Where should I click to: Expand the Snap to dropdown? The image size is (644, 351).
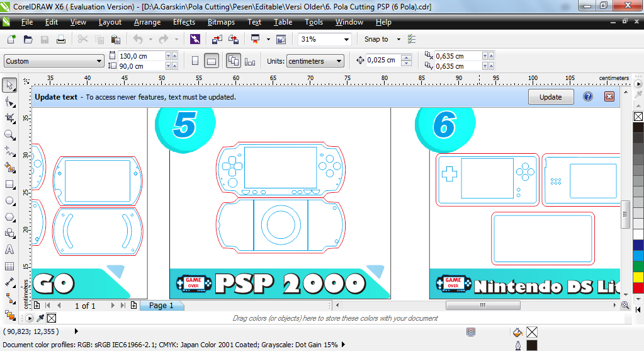click(x=398, y=39)
